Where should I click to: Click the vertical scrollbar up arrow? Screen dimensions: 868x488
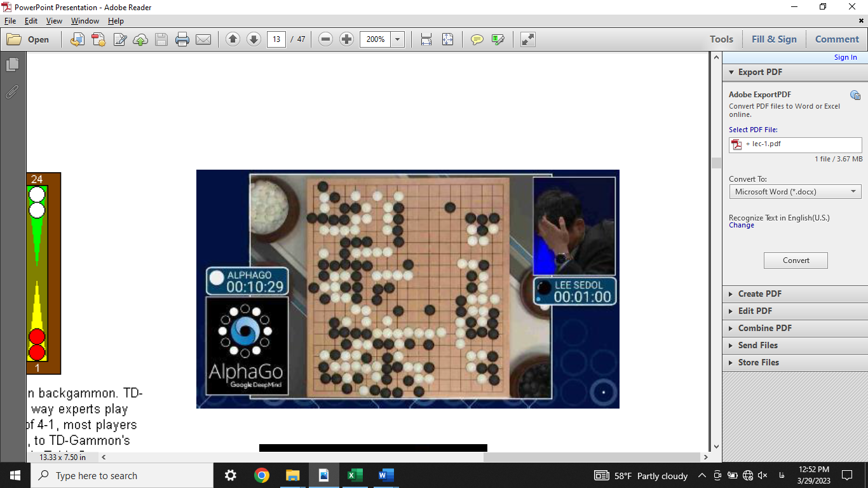716,58
